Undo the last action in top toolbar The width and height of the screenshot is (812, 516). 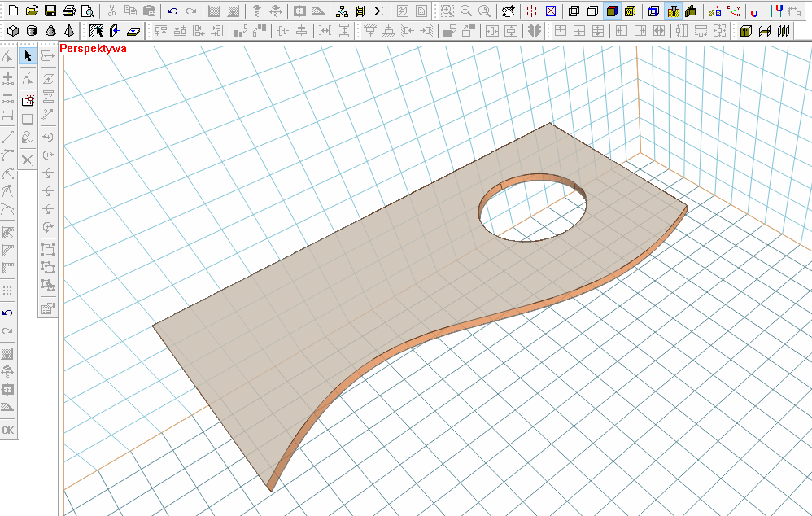(x=172, y=11)
